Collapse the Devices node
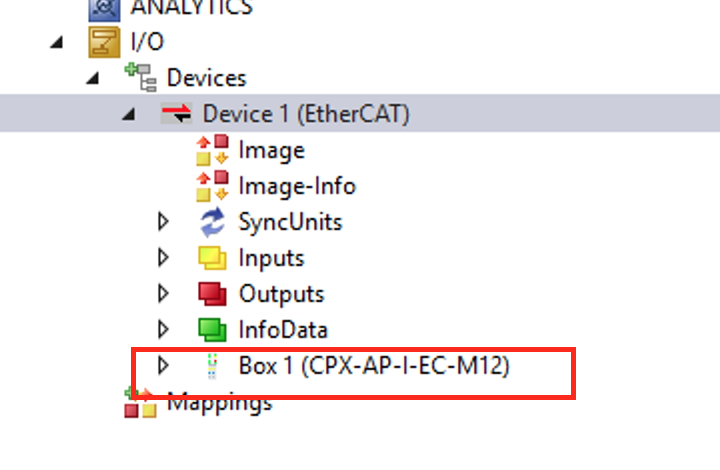 pos(92,78)
